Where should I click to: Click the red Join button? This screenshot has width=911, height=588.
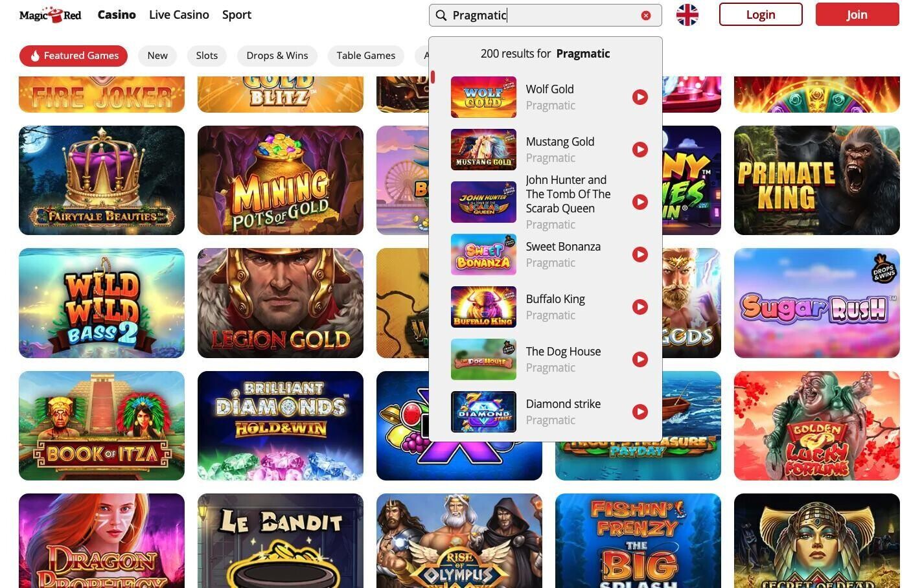857,14
